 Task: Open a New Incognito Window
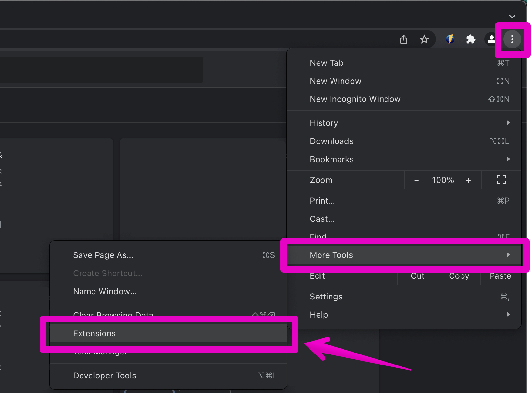355,99
